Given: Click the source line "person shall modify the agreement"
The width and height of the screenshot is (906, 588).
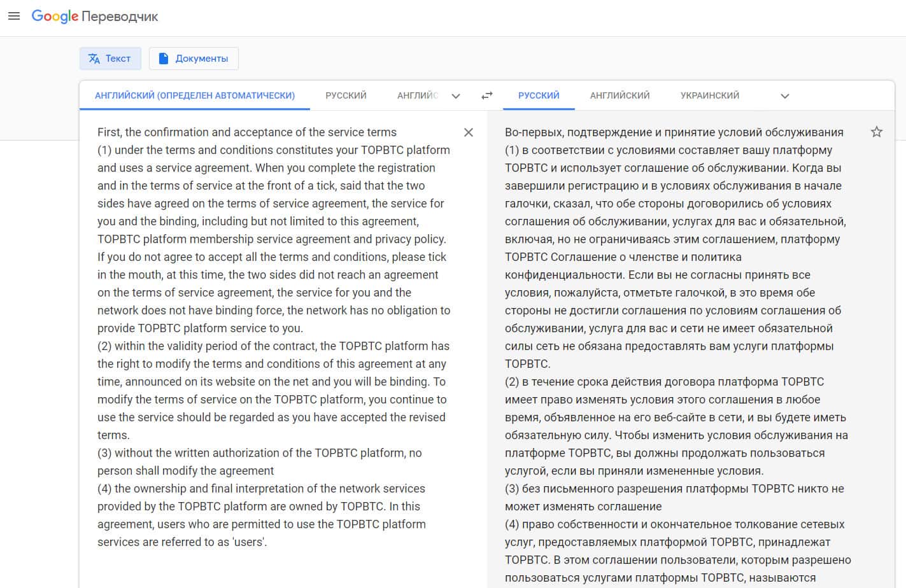Looking at the screenshot, I should [186, 471].
